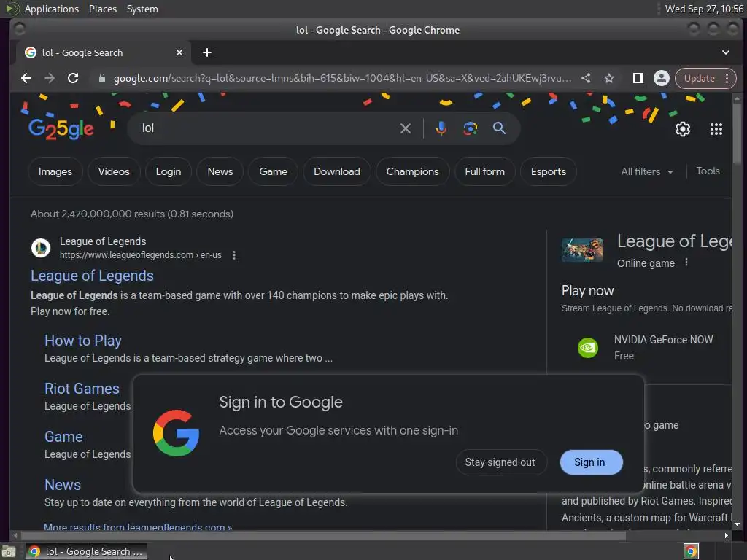Select the Game filter chip
747x560 pixels.
click(274, 171)
